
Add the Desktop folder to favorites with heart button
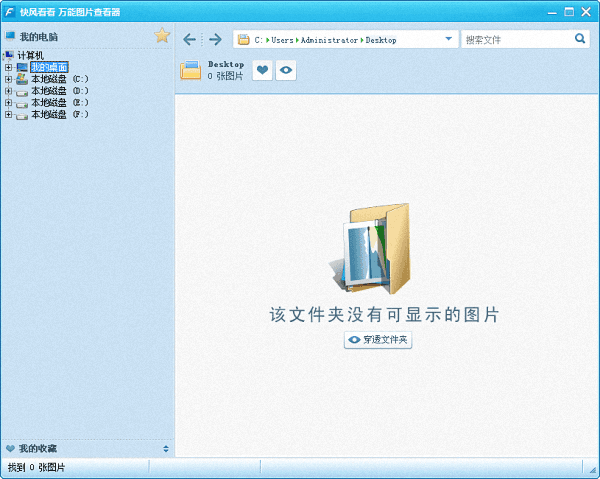(262, 70)
